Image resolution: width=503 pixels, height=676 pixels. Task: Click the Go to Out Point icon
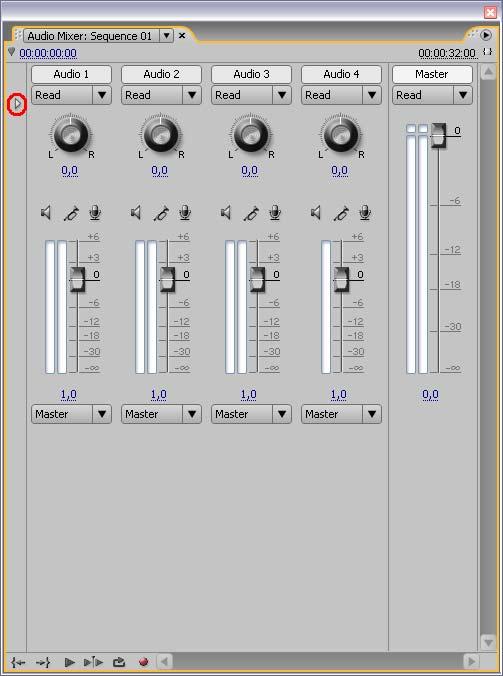tap(43, 662)
